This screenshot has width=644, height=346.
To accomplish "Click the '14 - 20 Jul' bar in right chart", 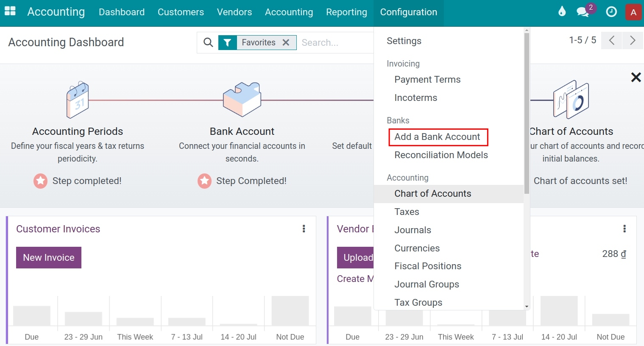I will click(559, 311).
